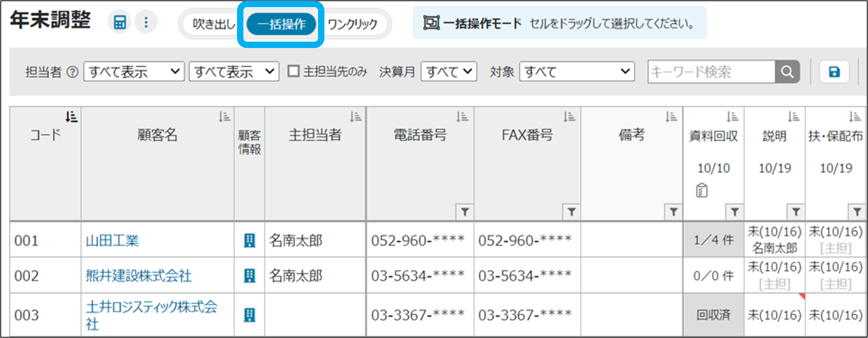This screenshot has height=338, width=868.
Task: Click the clipboard icon under 資料回収
Action: (702, 190)
